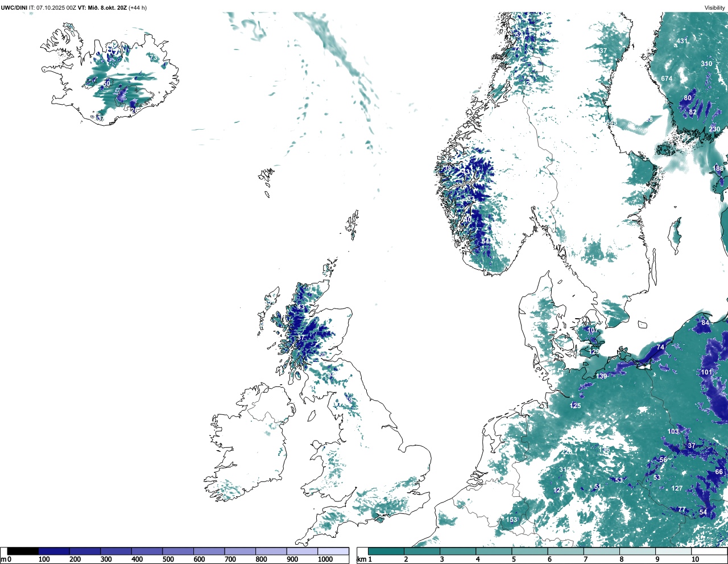Screen dimensions: 728x564
Task: Click the '77' value at map bottom
Action: [x=681, y=509]
